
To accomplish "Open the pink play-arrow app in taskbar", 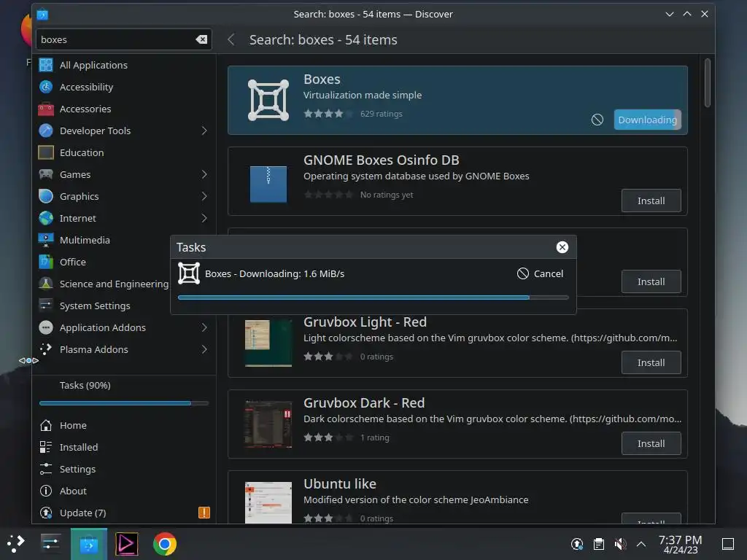I will pos(127,544).
